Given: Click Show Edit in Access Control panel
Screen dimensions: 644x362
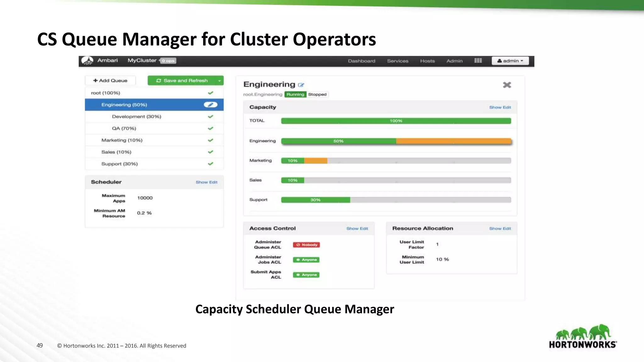Looking at the screenshot, I should 357,228.
